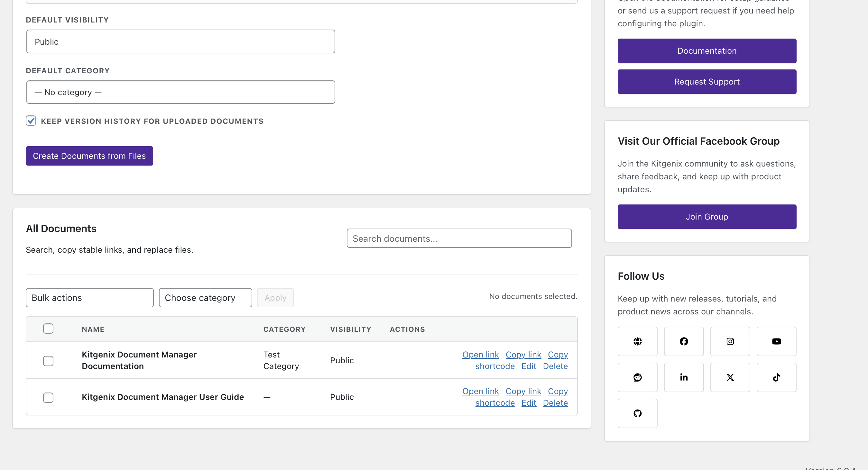This screenshot has width=868, height=470.
Task: Expand the Choose category dropdown
Action: (206, 298)
